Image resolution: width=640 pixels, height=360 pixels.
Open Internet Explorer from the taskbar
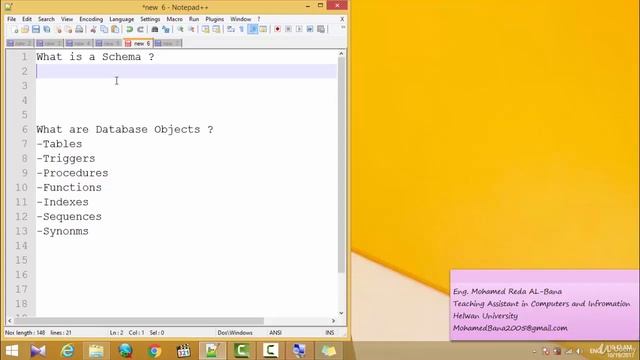[x=67, y=351]
